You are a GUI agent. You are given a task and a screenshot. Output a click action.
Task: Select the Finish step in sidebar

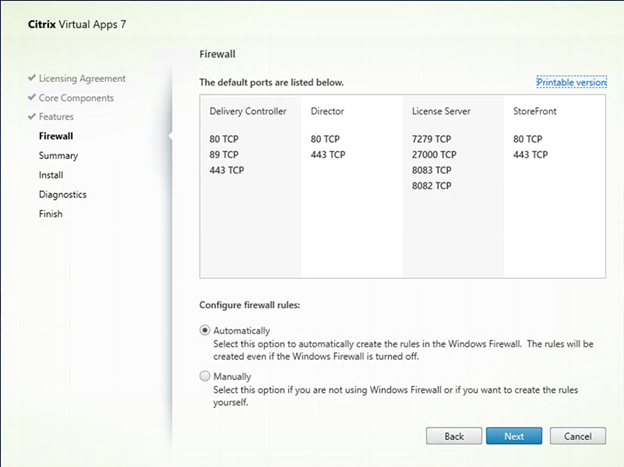pos(51,214)
